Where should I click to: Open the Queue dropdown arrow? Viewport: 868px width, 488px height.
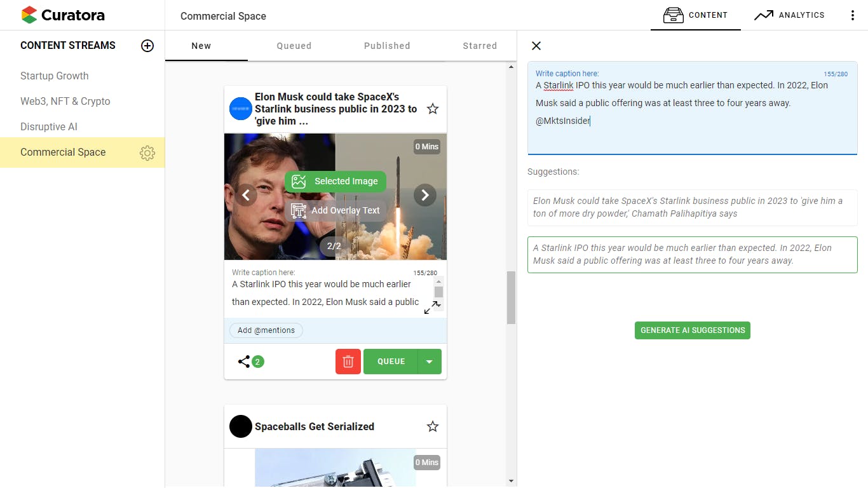point(430,362)
